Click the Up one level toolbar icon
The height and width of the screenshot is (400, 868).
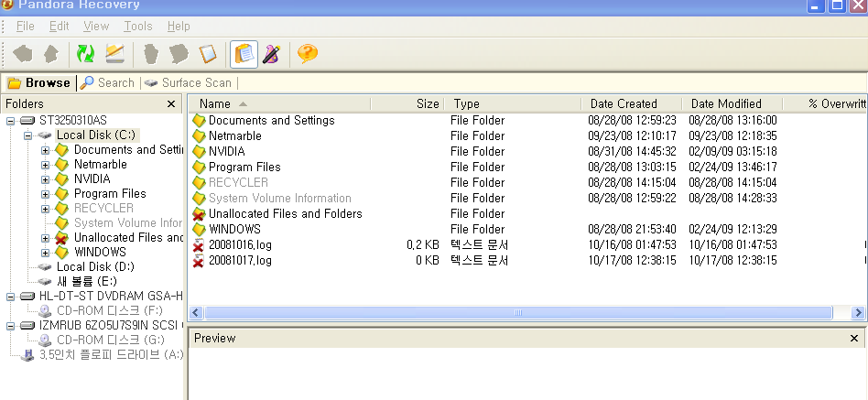pyautogui.click(x=51, y=54)
